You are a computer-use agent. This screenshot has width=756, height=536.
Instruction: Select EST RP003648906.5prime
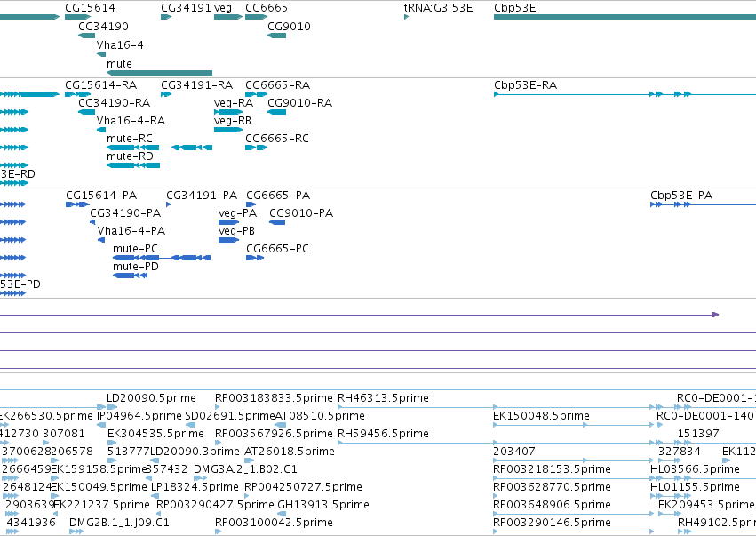(x=552, y=505)
